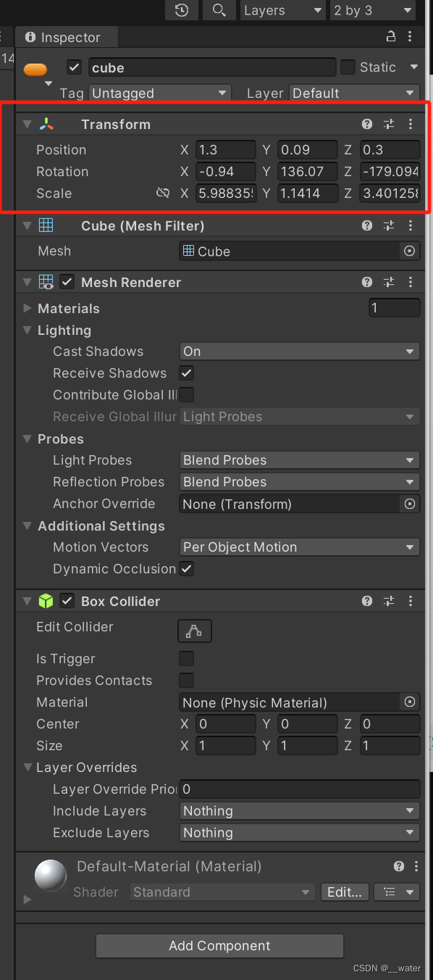Open the Transform context menu via three dots
Image resolution: width=433 pixels, height=980 pixels.
pyautogui.click(x=411, y=124)
